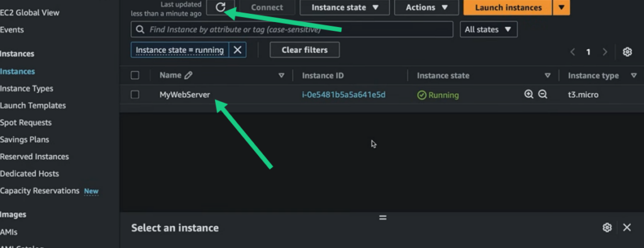Remove the running state filter tag
Screen dimensions: 644x248
coord(237,50)
